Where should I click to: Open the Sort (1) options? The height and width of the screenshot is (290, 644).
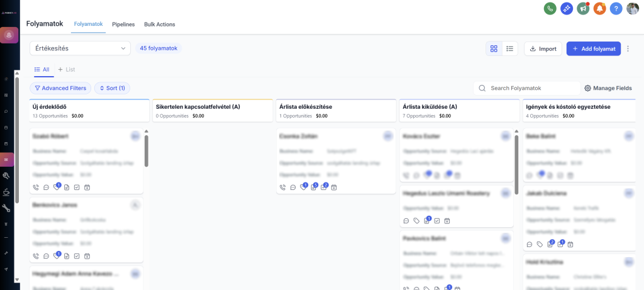pos(112,89)
